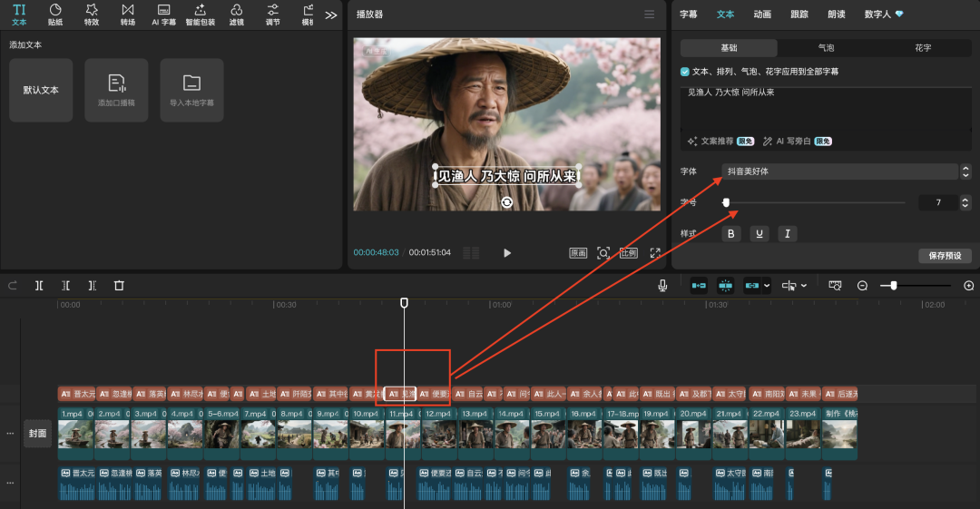Click 添加口播稿 card
980x509 pixels.
coord(116,90)
